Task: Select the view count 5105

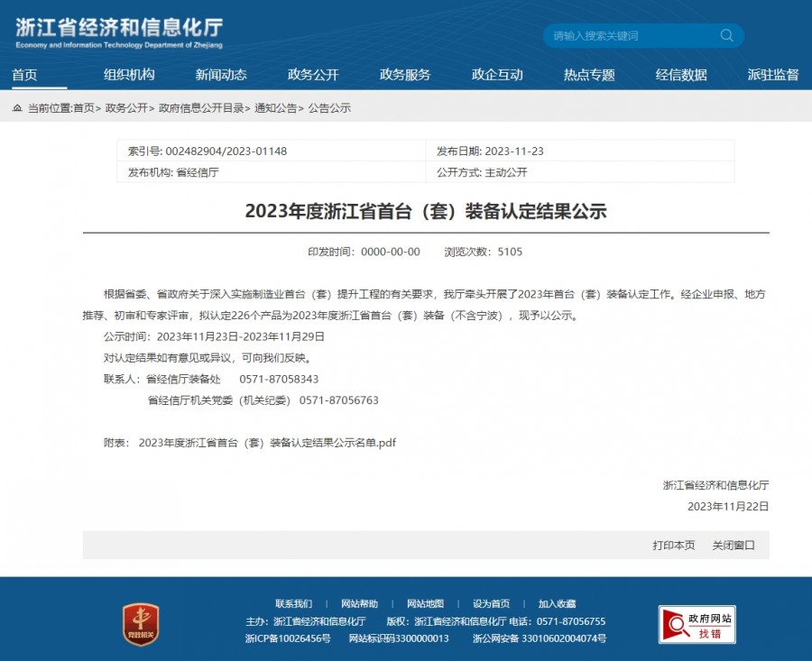Action: click(x=510, y=252)
